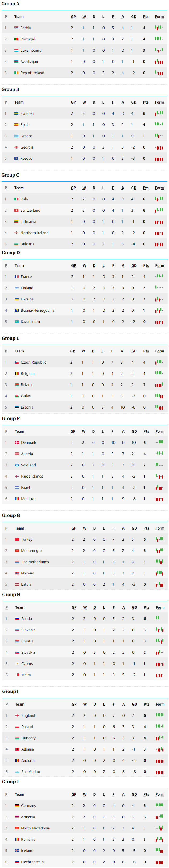Open the Portugal team link

pos(28,39)
